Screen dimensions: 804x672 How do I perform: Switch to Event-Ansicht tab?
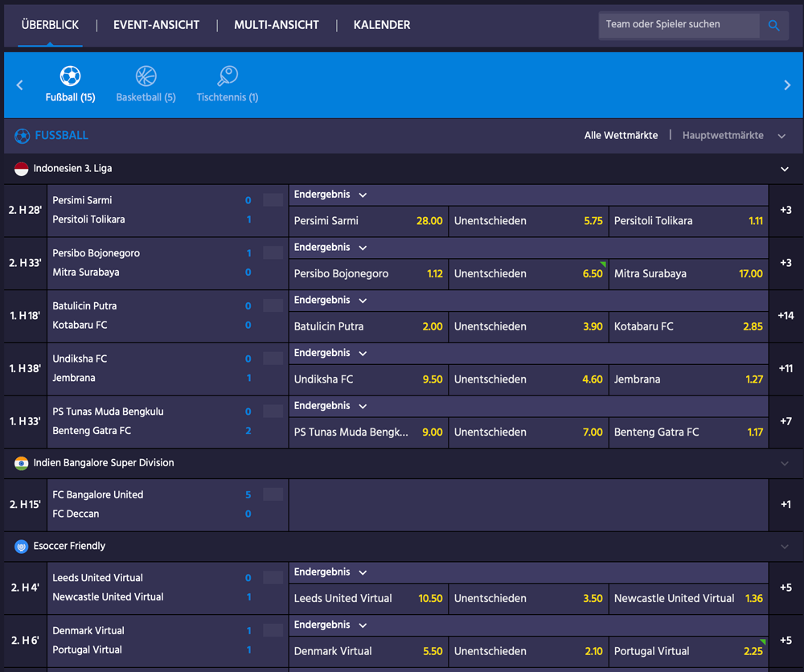(157, 25)
